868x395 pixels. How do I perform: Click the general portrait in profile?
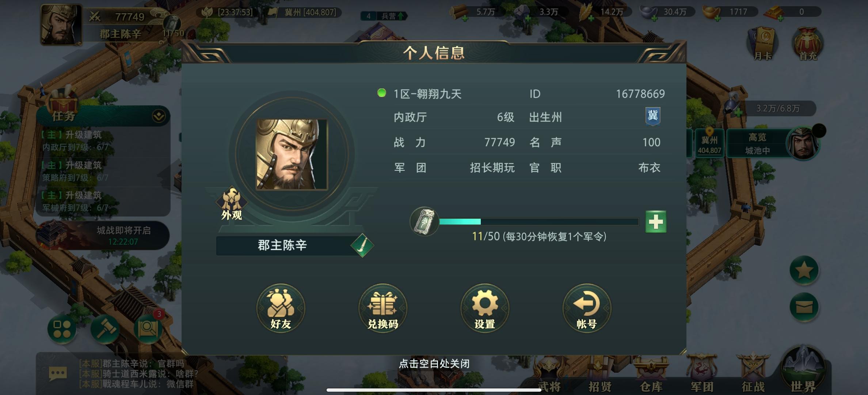point(292,154)
